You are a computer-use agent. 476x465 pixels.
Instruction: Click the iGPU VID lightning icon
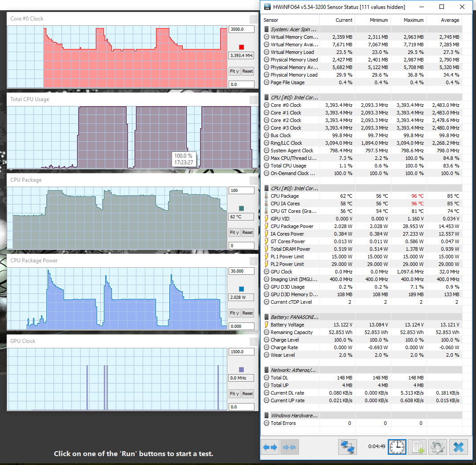coord(267,219)
